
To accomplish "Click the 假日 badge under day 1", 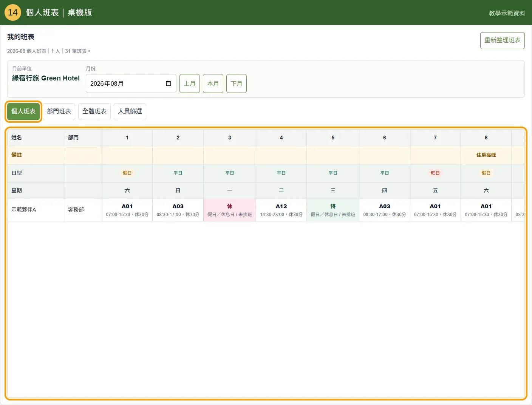I will pos(127,173).
